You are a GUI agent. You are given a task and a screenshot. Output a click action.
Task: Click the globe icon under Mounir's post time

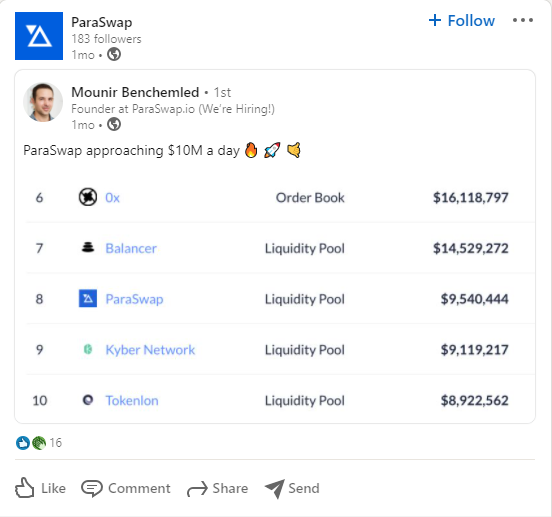tap(114, 124)
